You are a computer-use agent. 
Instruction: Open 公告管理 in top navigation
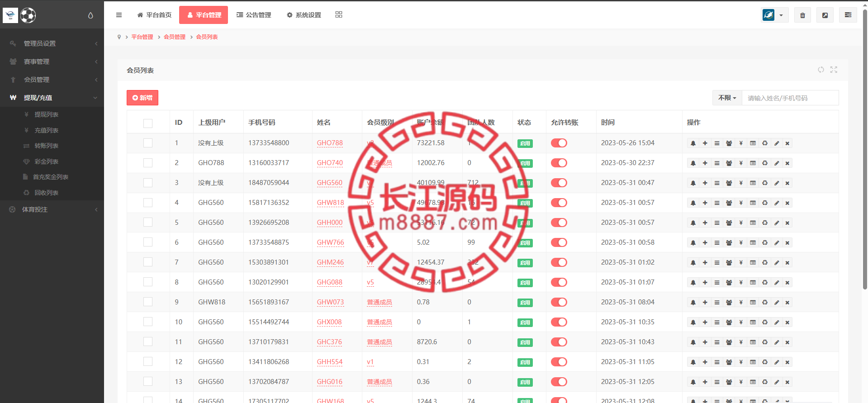[254, 15]
